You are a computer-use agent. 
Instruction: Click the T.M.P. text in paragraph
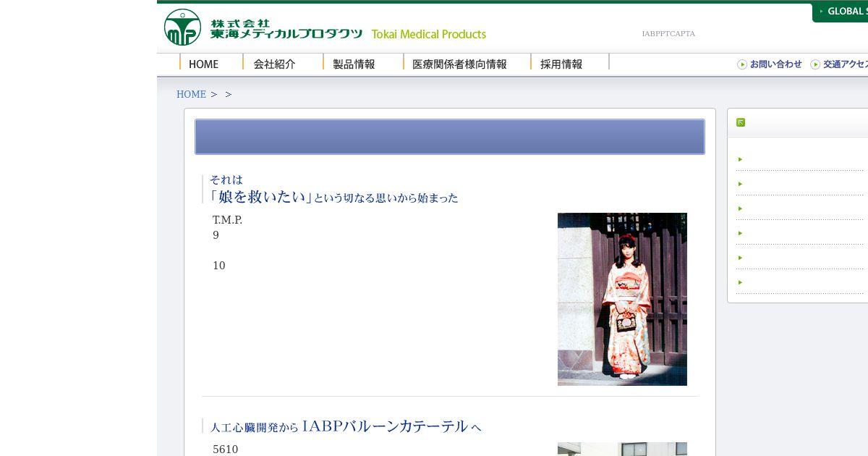point(227,220)
